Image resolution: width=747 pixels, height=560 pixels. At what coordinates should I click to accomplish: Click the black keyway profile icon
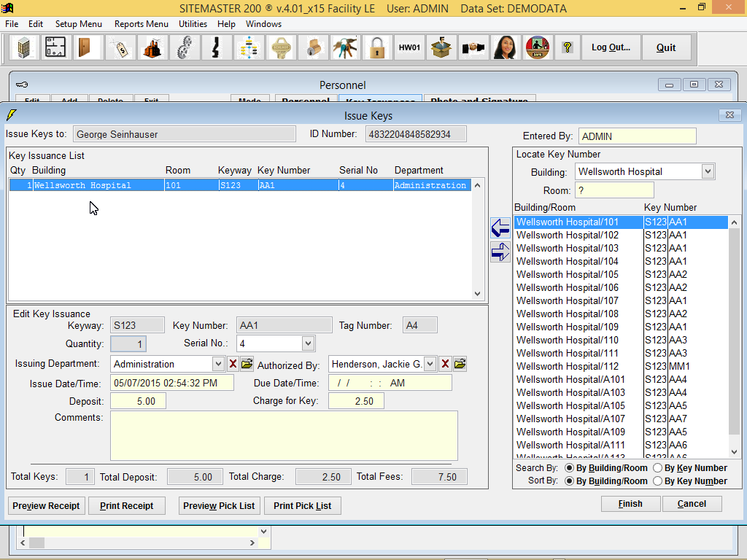[x=216, y=47]
